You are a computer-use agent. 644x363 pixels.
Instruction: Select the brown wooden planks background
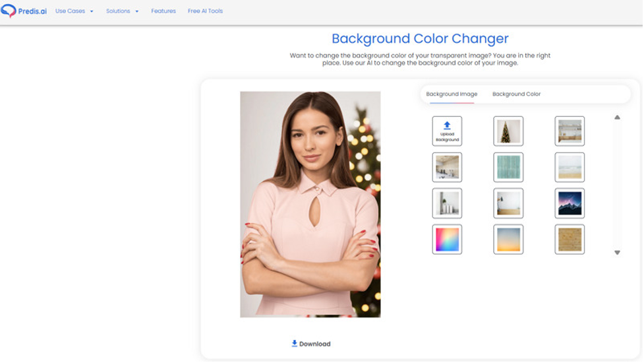pyautogui.click(x=570, y=239)
